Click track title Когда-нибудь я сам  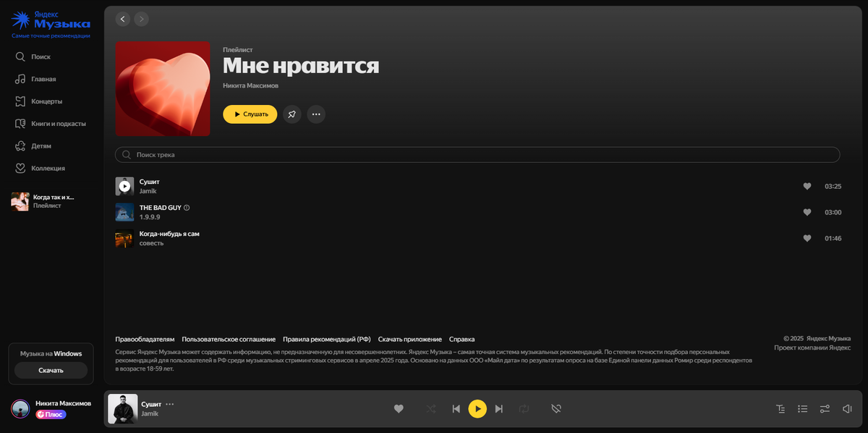coord(169,234)
